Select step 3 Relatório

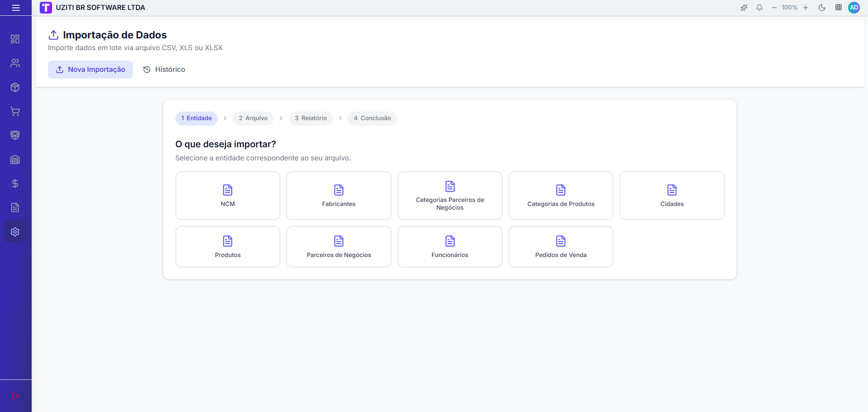pyautogui.click(x=311, y=118)
